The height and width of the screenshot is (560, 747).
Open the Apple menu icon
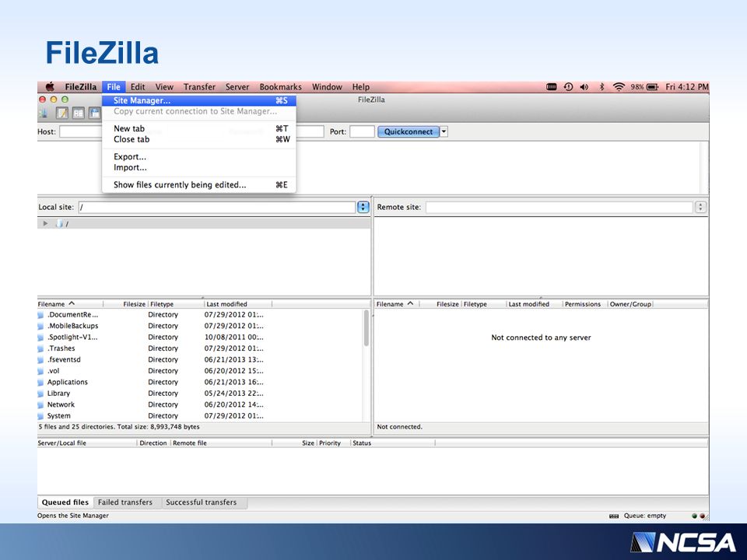click(x=50, y=86)
